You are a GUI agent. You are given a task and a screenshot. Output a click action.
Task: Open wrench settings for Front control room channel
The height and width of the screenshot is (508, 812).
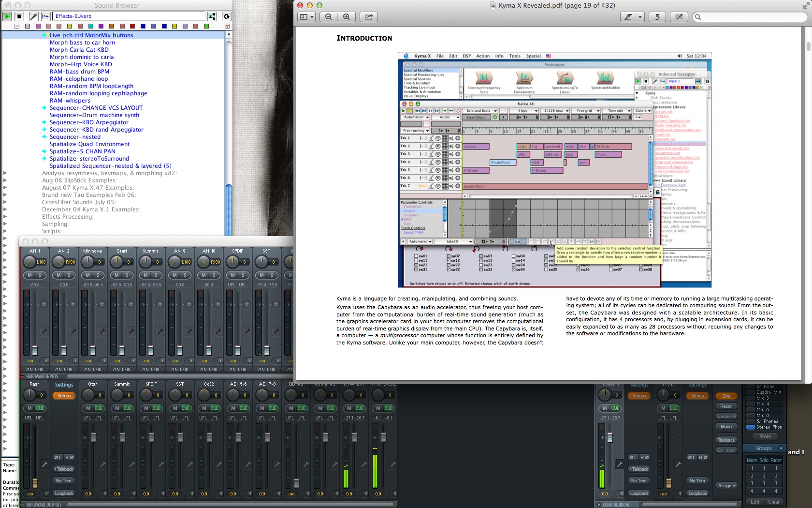(x=678, y=464)
